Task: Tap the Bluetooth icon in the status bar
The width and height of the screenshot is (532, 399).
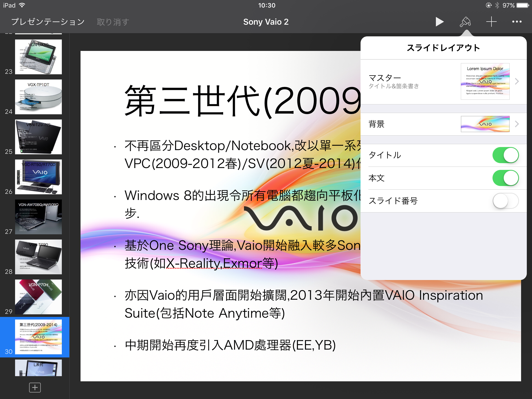Action: [497, 5]
